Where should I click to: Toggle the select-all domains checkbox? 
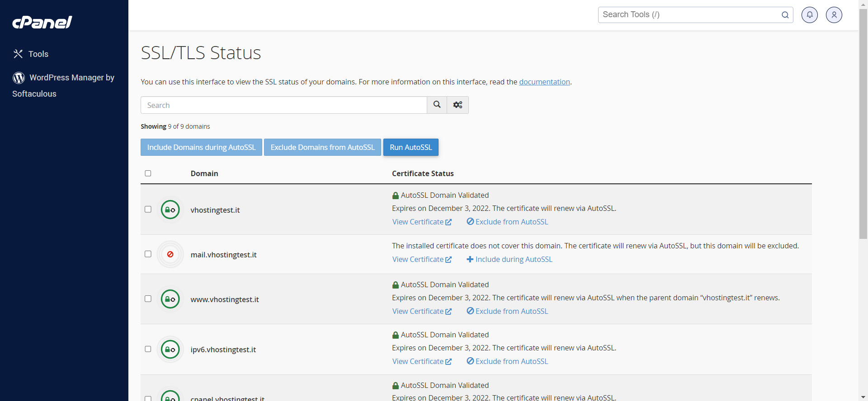click(x=148, y=173)
